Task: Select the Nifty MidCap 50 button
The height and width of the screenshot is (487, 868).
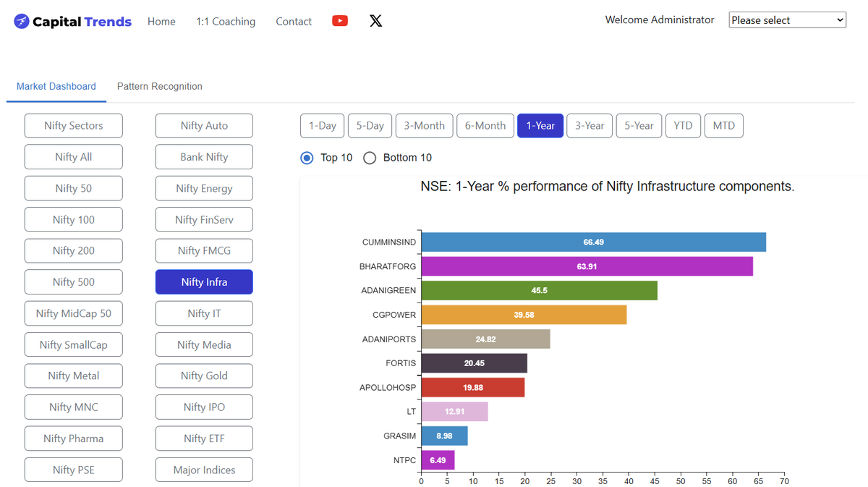Action: [74, 313]
